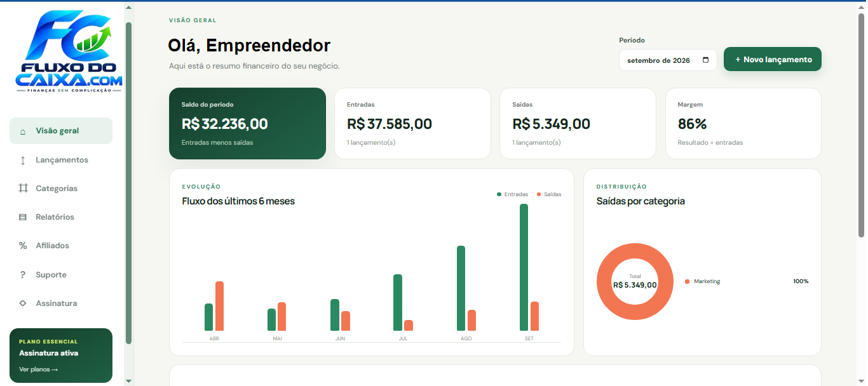Go to Lançamentos page
The width and height of the screenshot is (868, 386).
pos(61,160)
